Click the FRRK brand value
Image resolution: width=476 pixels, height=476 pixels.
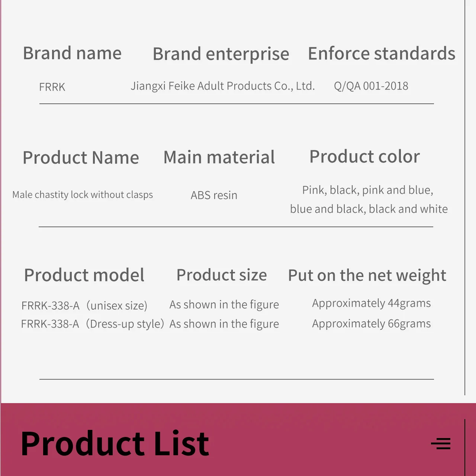52,87
